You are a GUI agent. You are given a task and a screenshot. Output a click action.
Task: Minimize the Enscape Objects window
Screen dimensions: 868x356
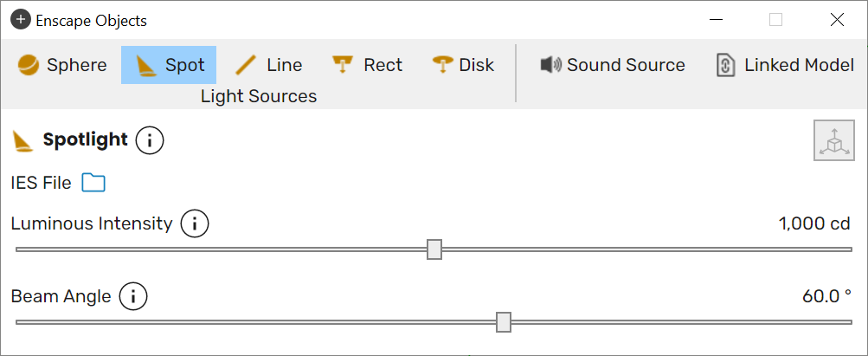pos(717,20)
